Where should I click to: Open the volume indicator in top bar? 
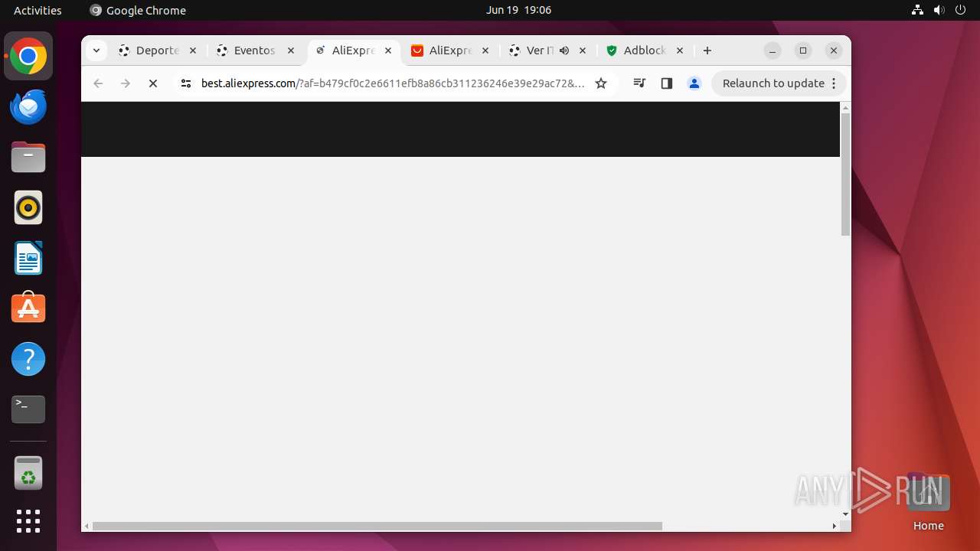(939, 10)
